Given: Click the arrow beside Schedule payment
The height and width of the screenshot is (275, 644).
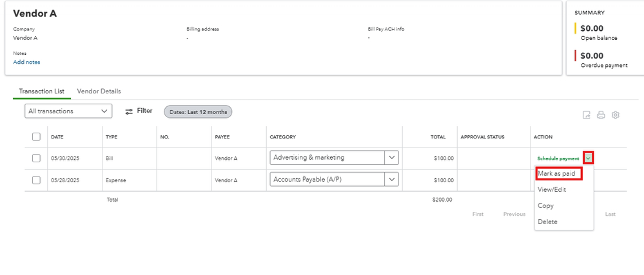Looking at the screenshot, I should [x=588, y=158].
